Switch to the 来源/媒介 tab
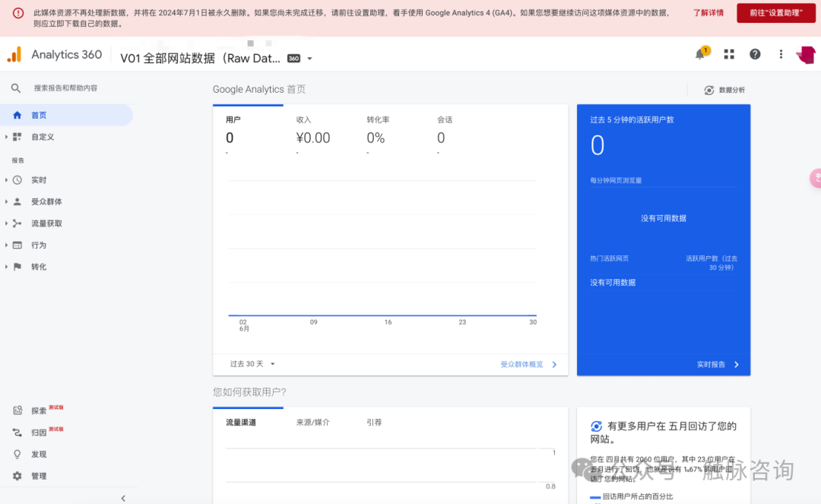Image resolution: width=821 pixels, height=504 pixels. [312, 423]
